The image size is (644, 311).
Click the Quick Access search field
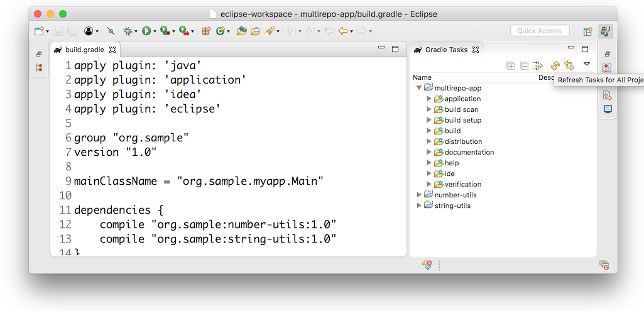coord(539,31)
